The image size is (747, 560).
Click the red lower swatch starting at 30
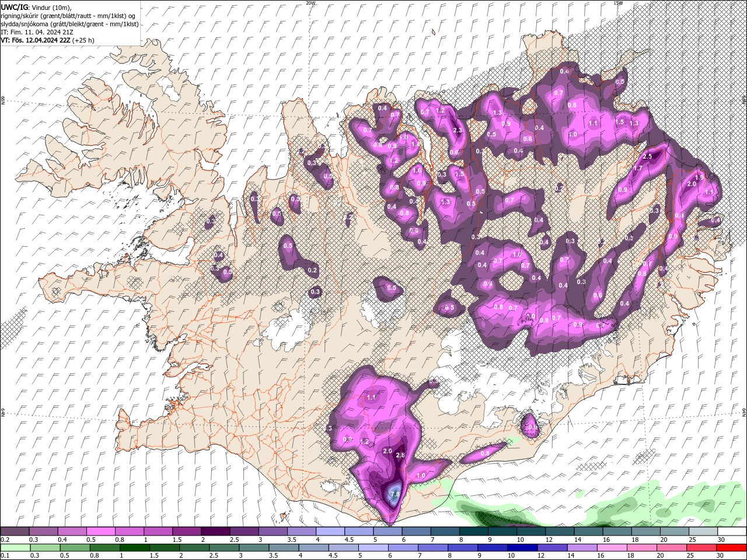pos(732,548)
